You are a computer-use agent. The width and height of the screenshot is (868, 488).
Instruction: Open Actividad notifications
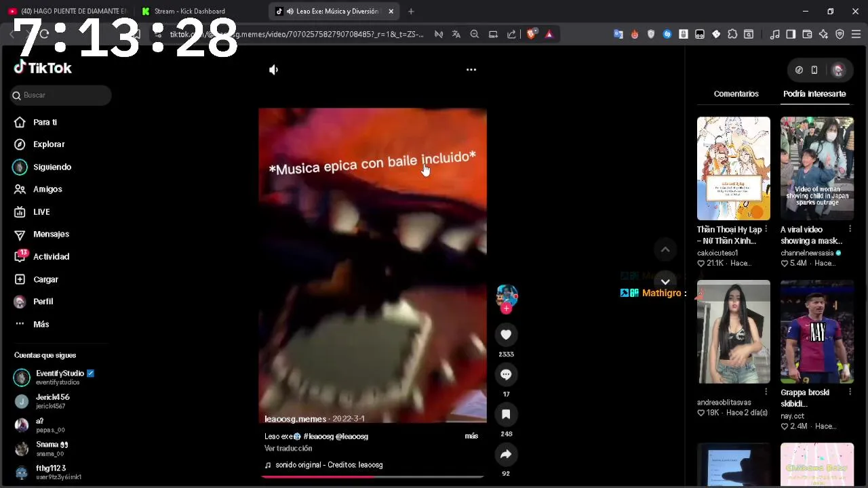click(x=51, y=257)
